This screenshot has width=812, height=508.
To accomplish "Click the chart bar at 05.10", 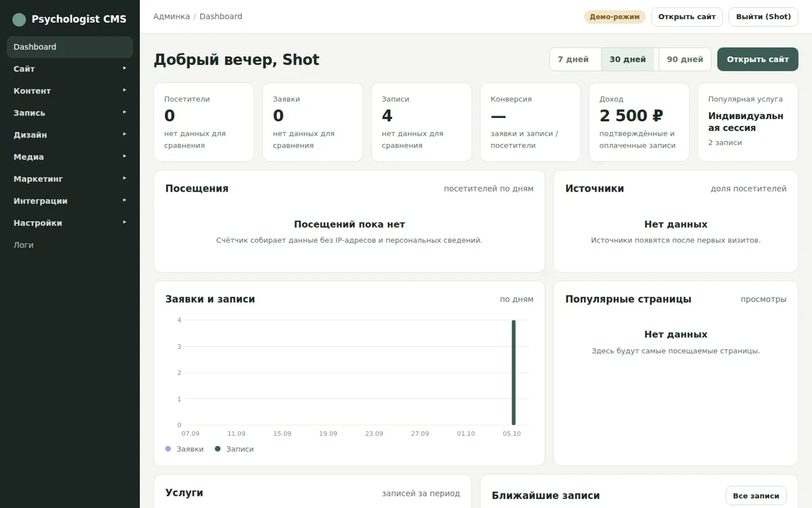I will tap(513, 373).
